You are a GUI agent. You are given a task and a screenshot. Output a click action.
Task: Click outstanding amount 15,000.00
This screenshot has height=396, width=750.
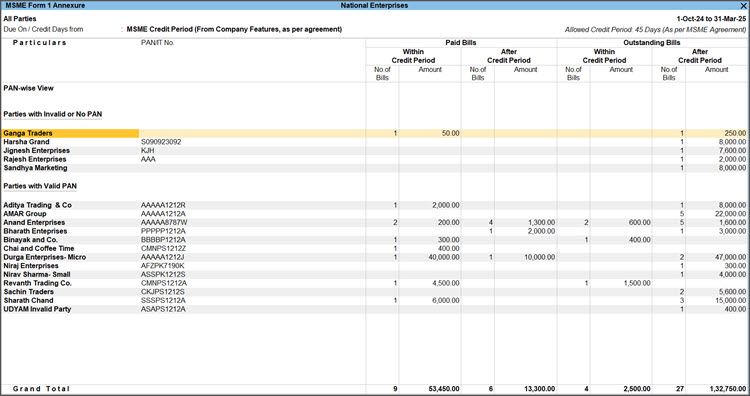[x=730, y=300]
